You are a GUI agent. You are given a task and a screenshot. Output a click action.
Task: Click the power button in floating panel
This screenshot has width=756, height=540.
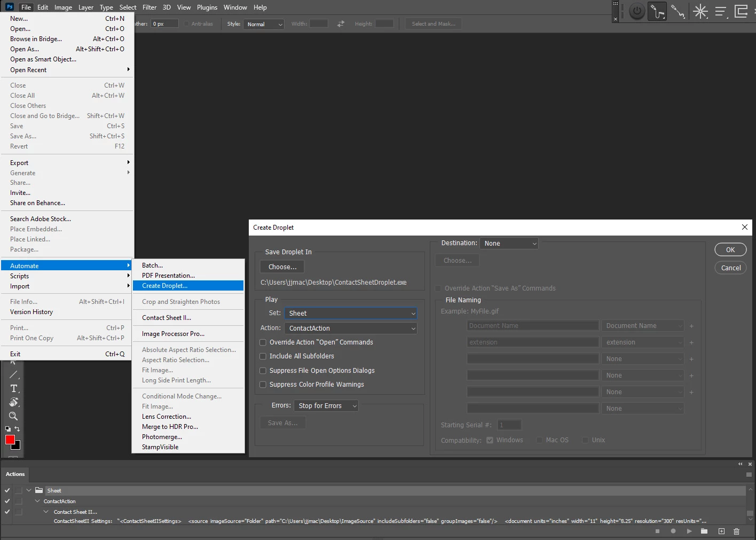pyautogui.click(x=637, y=11)
